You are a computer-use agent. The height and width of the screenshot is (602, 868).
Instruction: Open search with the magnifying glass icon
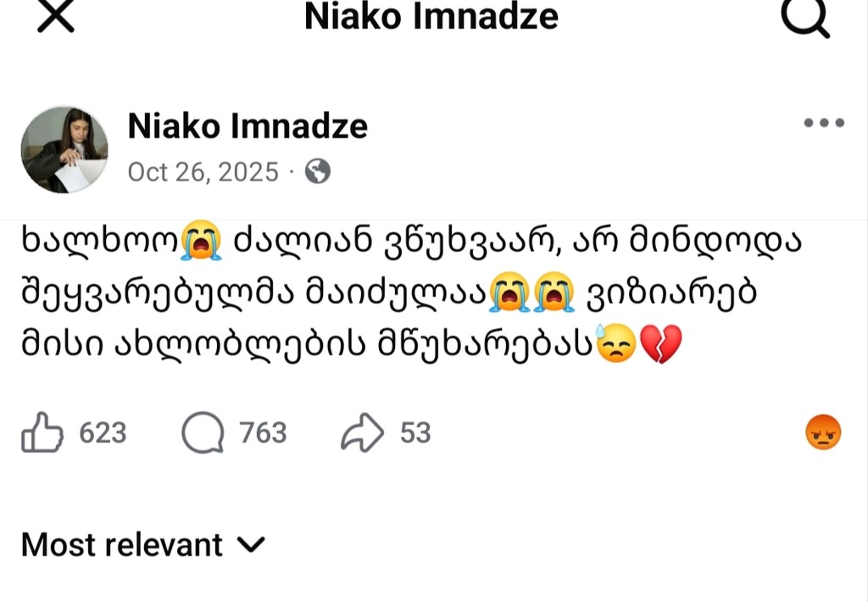[804, 17]
